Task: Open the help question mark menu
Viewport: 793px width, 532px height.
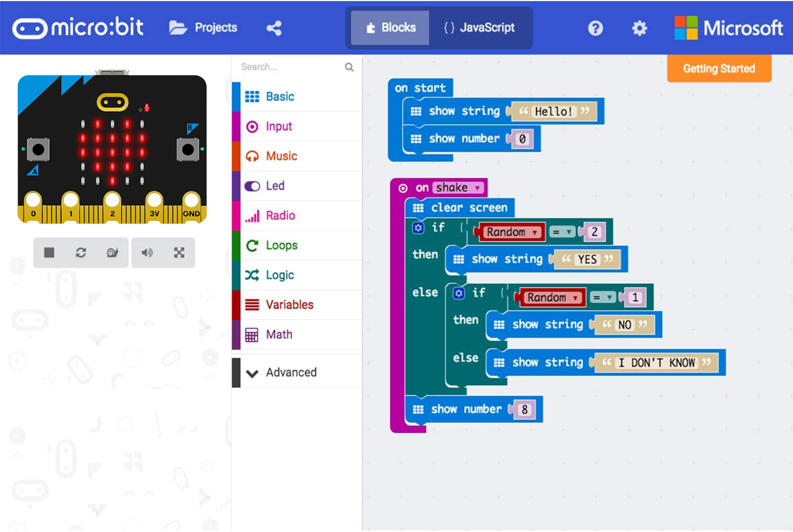Action: tap(595, 28)
